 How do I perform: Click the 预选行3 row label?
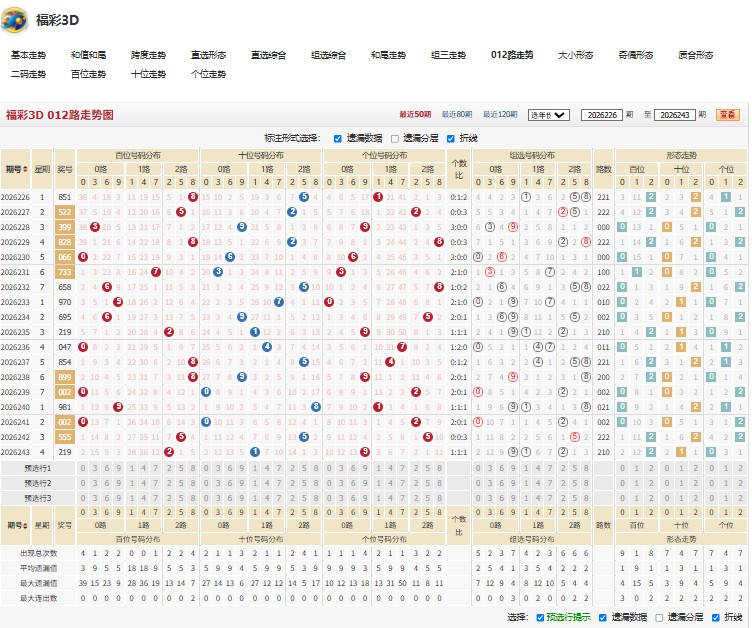pyautogui.click(x=38, y=498)
